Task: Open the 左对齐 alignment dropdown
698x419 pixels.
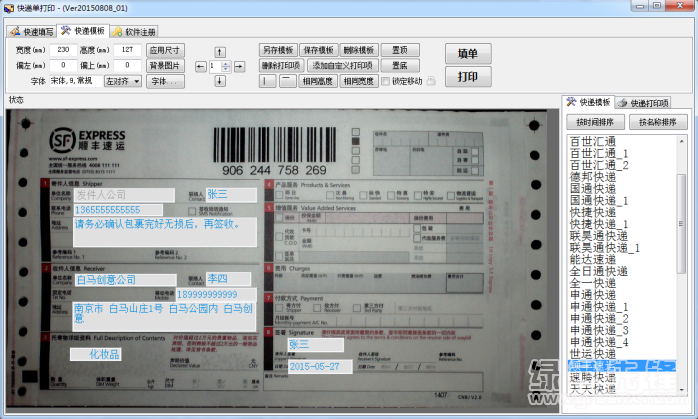Action: [x=123, y=81]
